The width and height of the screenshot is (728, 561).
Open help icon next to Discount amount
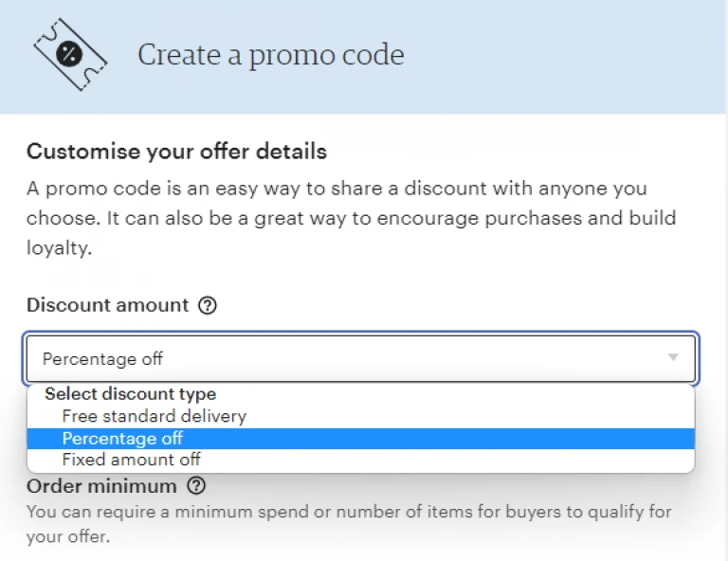pyautogui.click(x=208, y=305)
